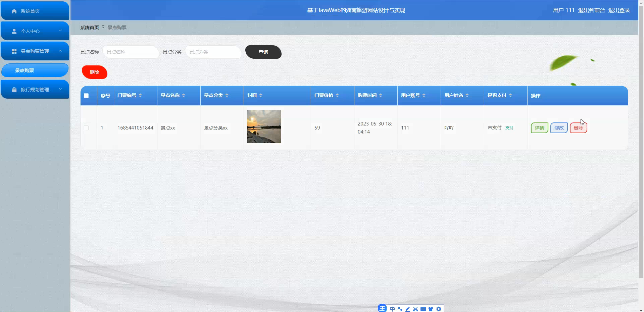Click ticket number 1685441051844 cell

coord(135,128)
